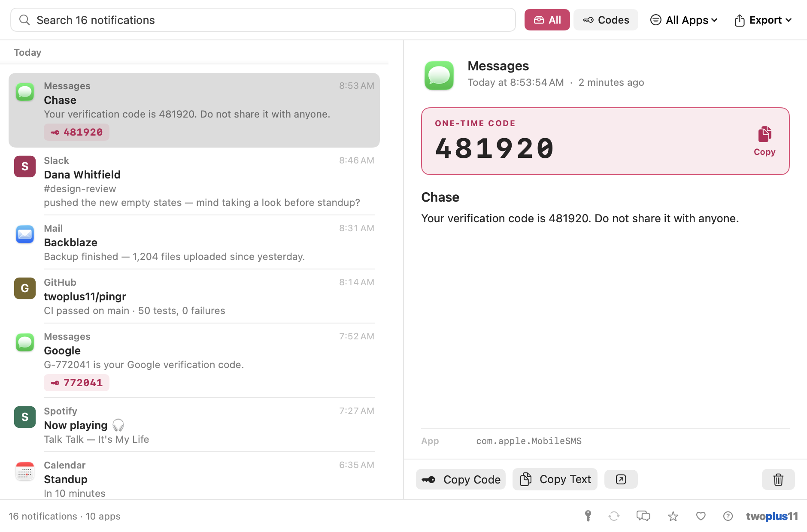807x532 pixels.
Task: Click the Copy Text button
Action: [x=555, y=479]
